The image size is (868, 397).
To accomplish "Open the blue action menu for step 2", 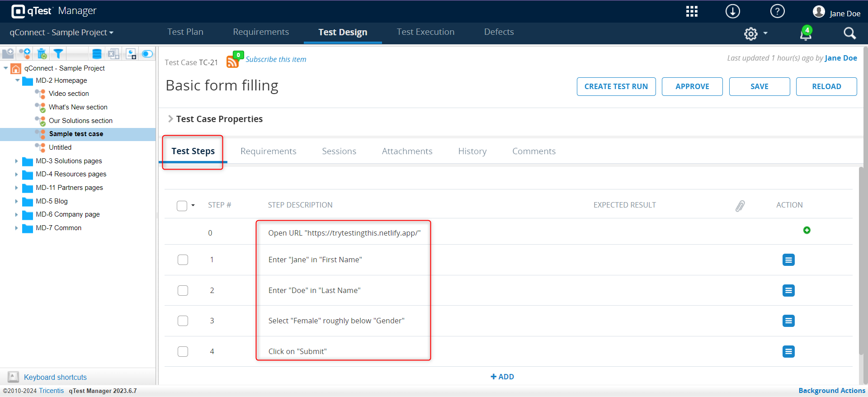I will click(x=788, y=290).
